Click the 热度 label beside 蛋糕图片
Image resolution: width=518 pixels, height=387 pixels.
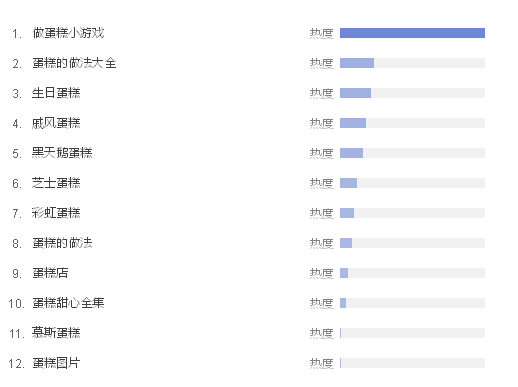[321, 363]
